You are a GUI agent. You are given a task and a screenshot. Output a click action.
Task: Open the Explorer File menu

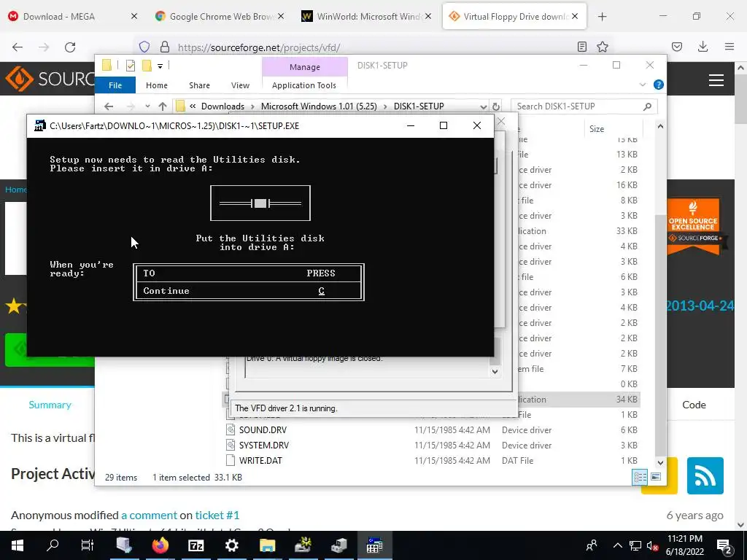(115, 85)
